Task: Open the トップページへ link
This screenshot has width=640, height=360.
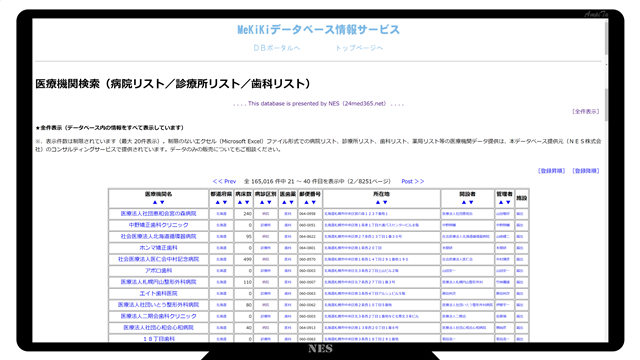Action: coord(359,48)
